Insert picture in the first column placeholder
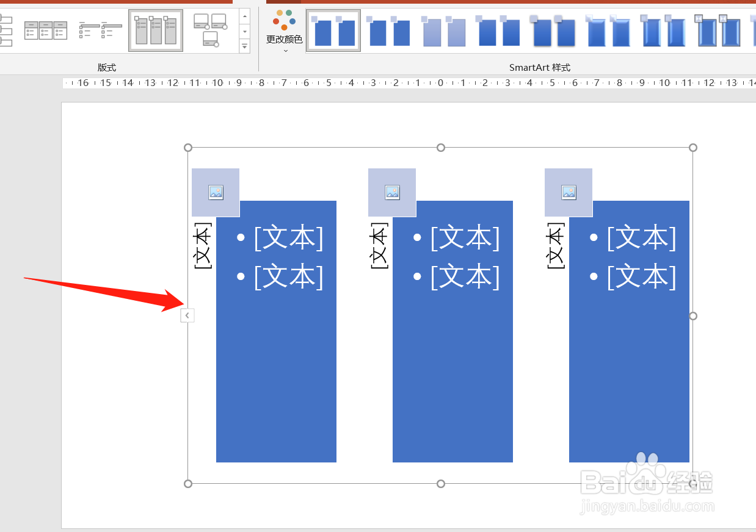Image resolution: width=756 pixels, height=532 pixels. click(216, 192)
